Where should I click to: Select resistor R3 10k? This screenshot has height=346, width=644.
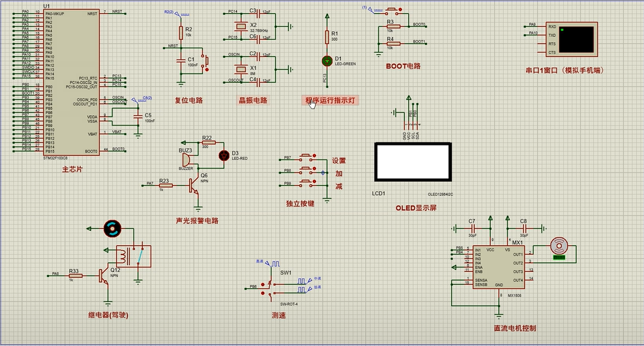pyautogui.click(x=393, y=27)
